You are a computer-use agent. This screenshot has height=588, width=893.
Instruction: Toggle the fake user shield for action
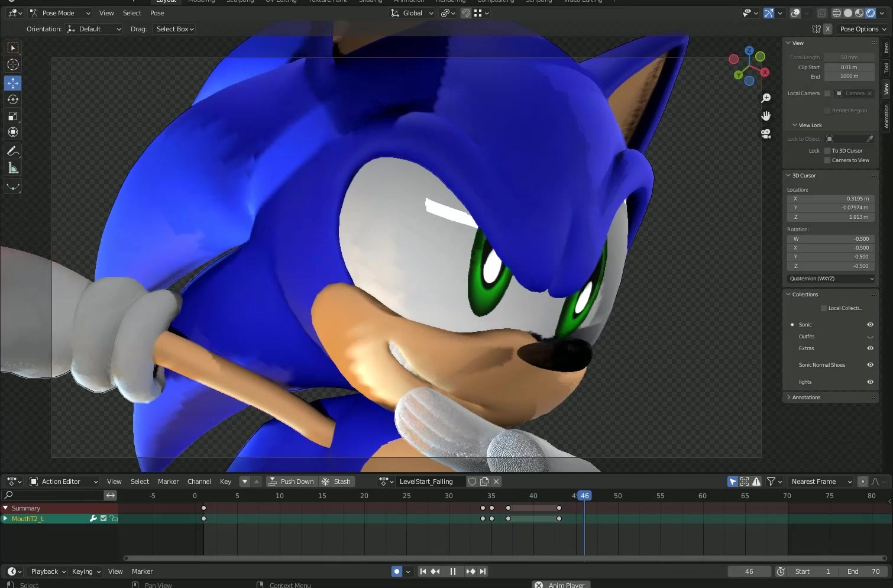[473, 482]
